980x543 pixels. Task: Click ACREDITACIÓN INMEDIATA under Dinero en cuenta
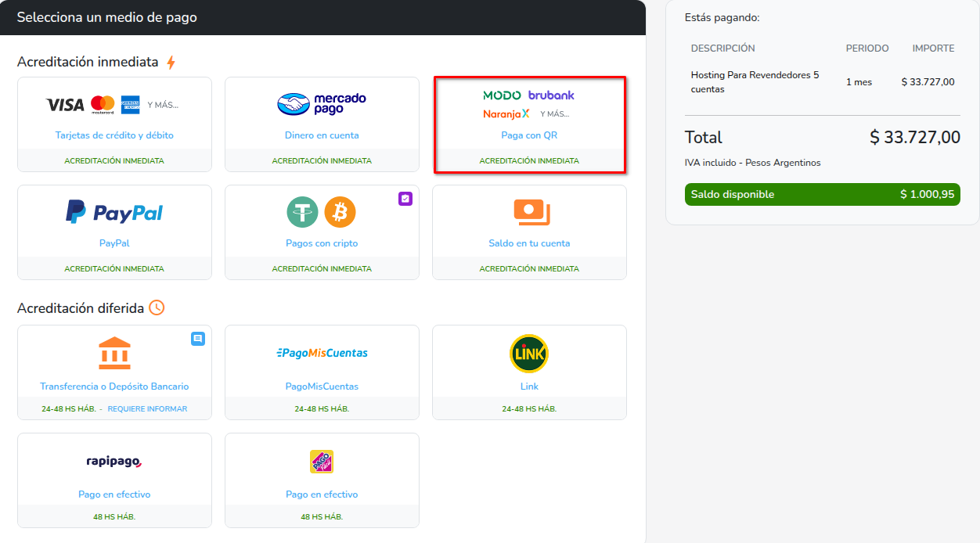(x=322, y=160)
